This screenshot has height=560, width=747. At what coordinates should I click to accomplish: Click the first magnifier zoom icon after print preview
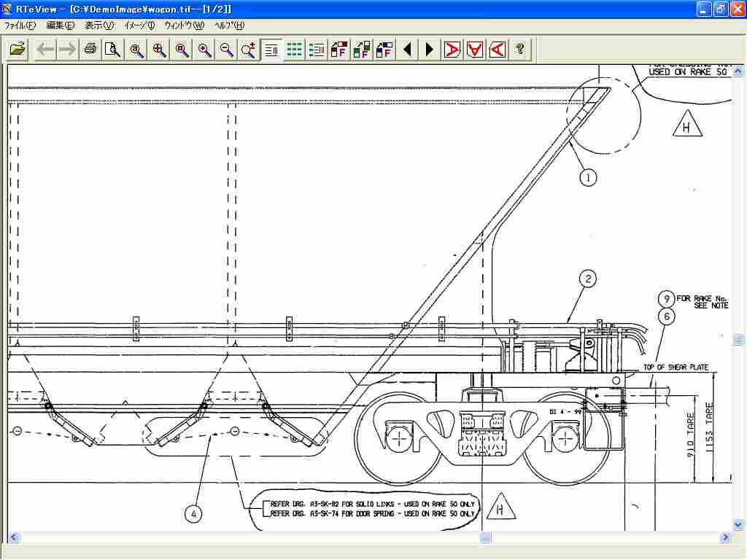(136, 49)
